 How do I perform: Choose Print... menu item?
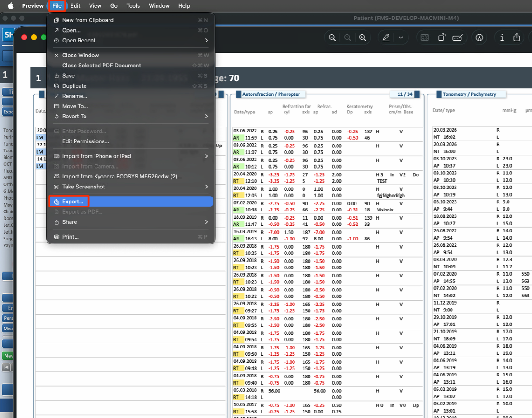(x=131, y=237)
